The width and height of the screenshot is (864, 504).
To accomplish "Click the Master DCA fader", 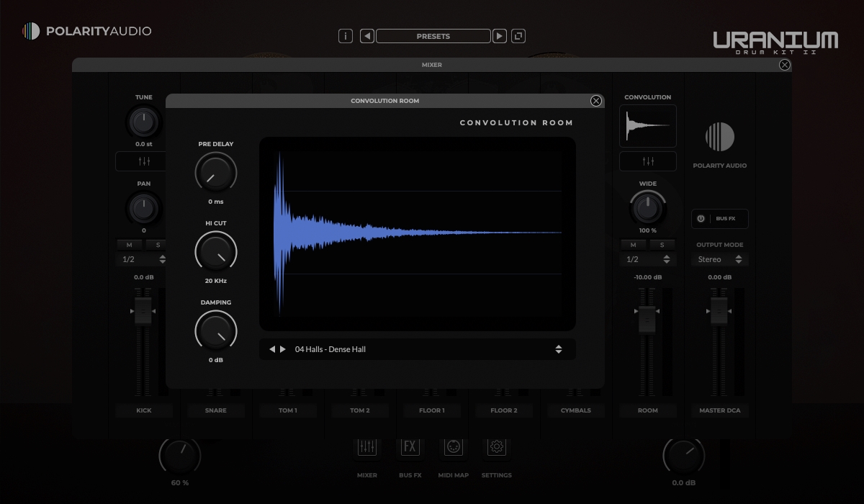I will [719, 310].
